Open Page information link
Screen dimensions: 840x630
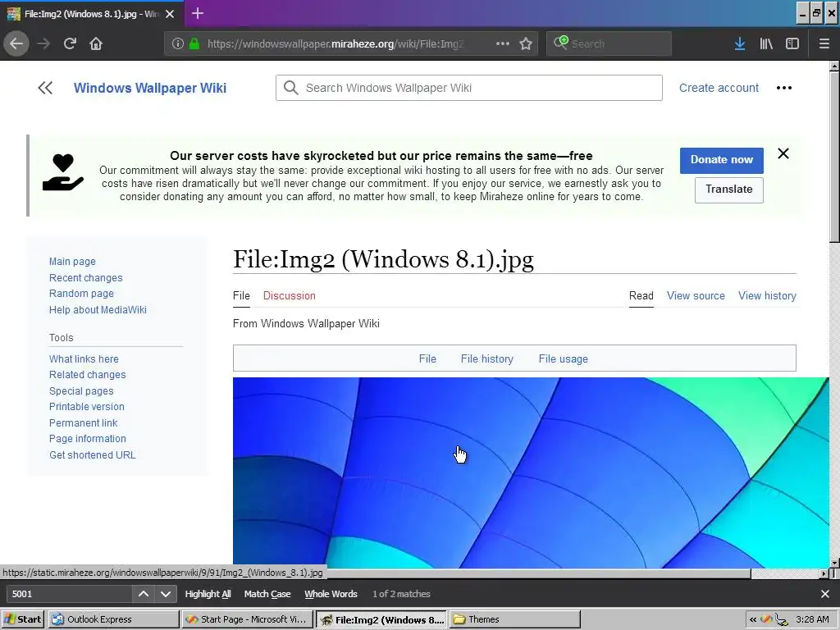(x=87, y=439)
